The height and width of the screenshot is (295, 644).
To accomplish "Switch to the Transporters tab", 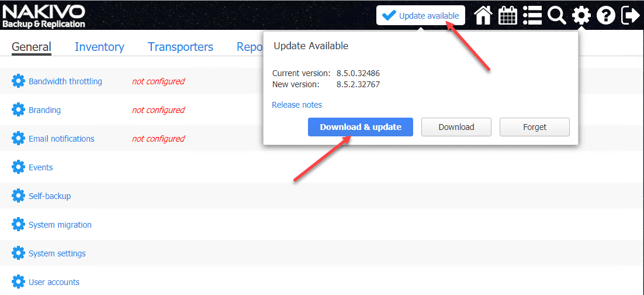I will (x=181, y=47).
